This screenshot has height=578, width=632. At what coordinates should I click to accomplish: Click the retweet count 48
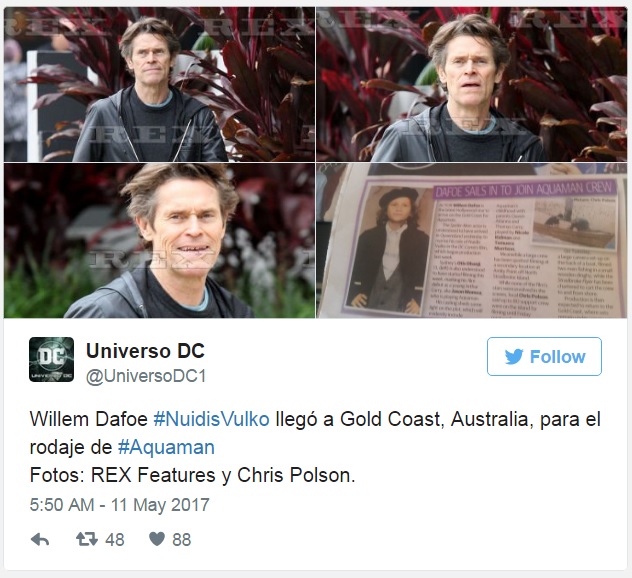coord(115,540)
